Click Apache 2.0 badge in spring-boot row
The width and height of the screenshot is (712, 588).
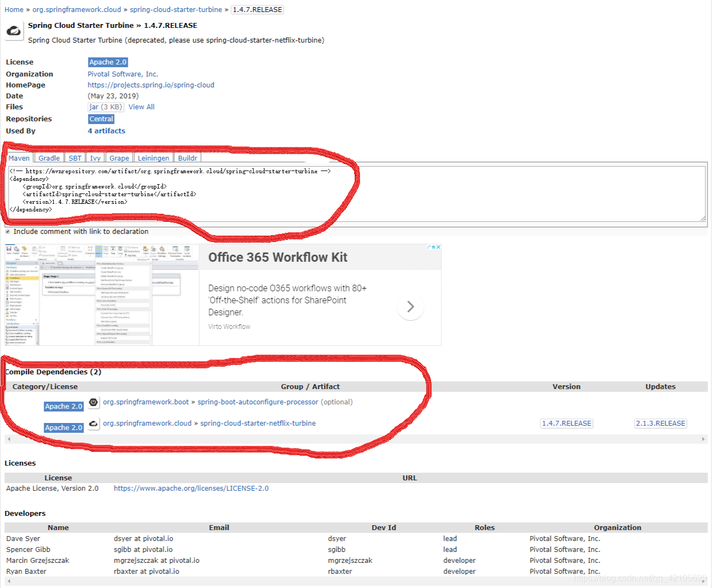click(63, 406)
